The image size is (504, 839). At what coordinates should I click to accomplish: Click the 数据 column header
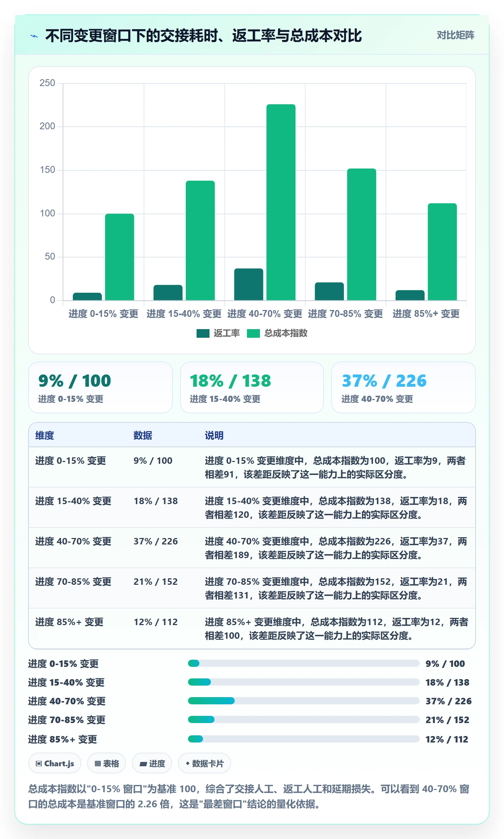[x=143, y=435]
